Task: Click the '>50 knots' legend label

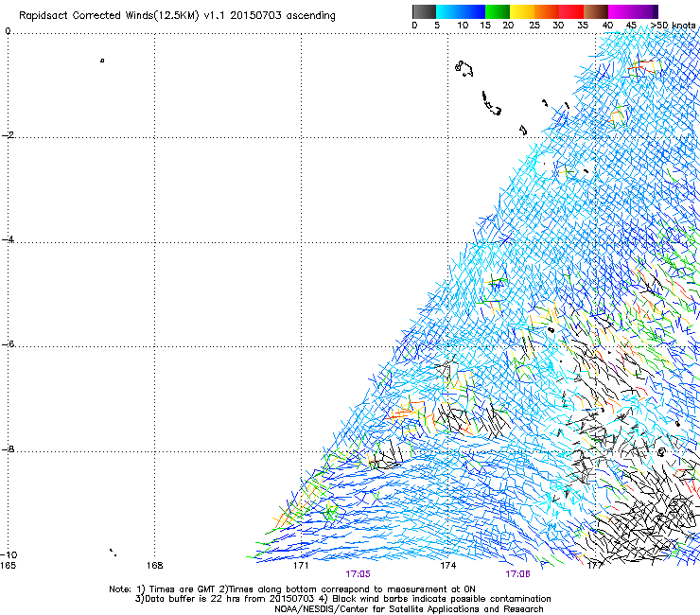Action: [674, 26]
